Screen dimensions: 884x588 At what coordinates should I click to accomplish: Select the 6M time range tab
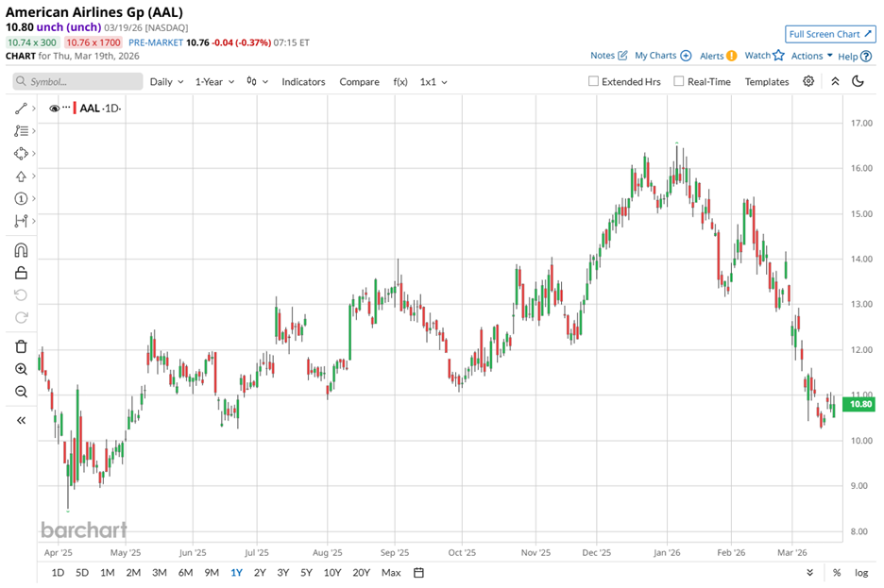pos(185,573)
